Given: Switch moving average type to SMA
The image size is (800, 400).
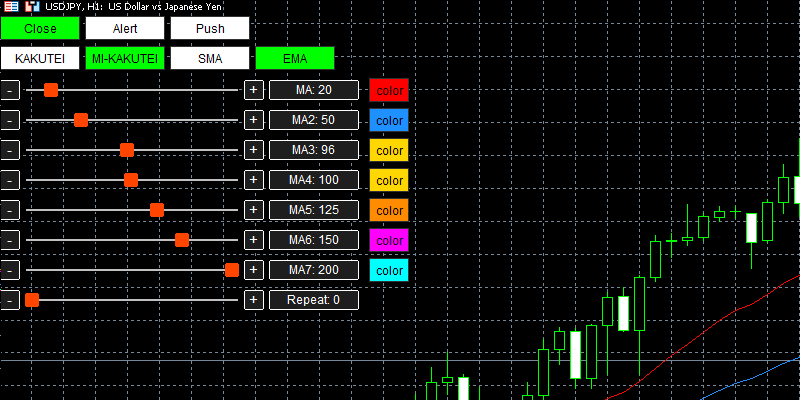Looking at the screenshot, I should click(x=210, y=59).
